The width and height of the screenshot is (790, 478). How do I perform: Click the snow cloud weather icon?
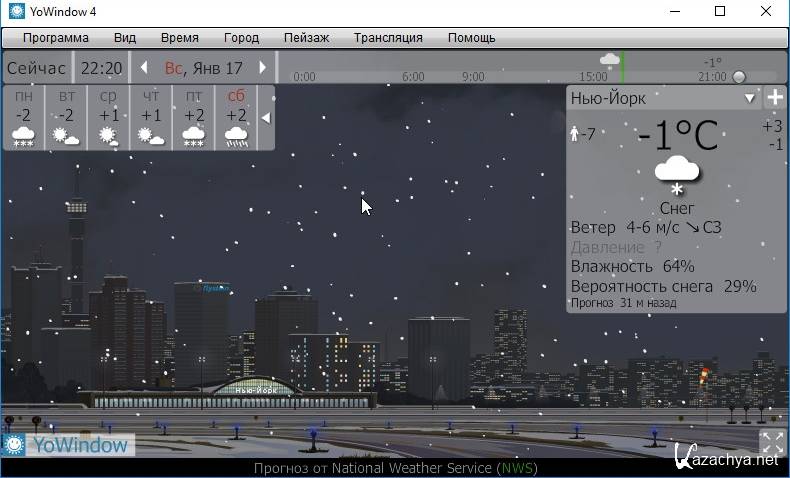pyautogui.click(x=677, y=174)
